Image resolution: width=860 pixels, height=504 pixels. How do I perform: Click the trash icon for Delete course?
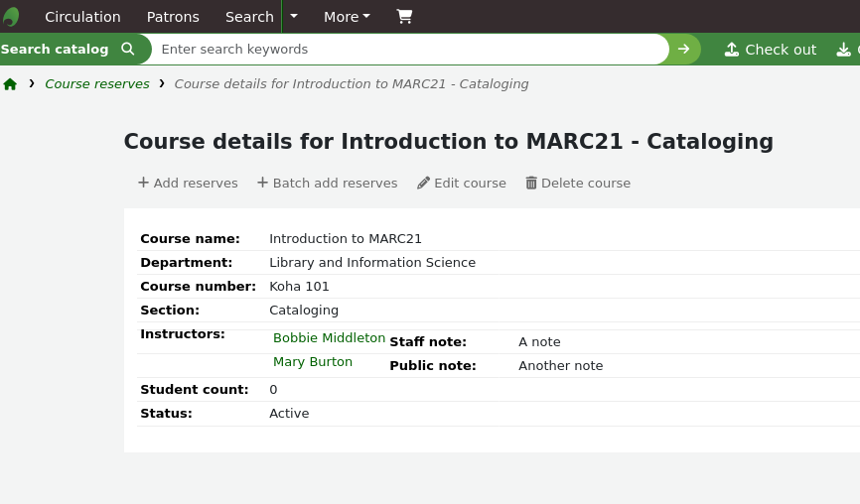coord(531,183)
